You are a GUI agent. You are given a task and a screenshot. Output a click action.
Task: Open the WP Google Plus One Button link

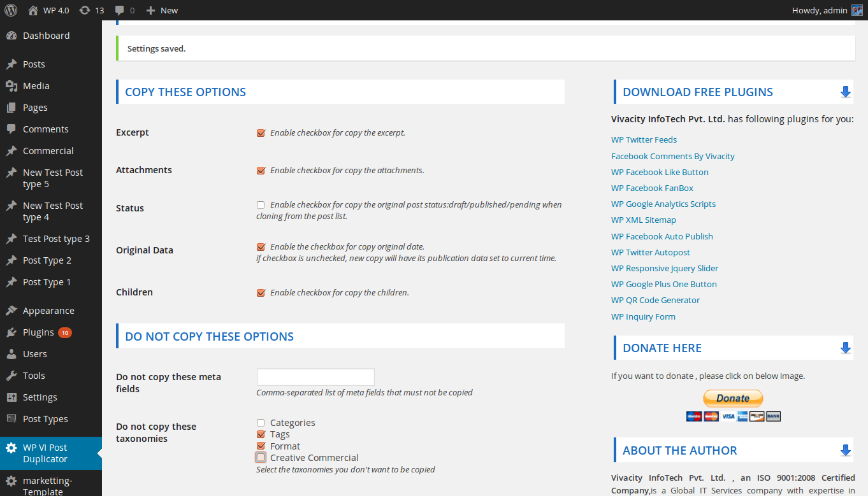coord(664,285)
